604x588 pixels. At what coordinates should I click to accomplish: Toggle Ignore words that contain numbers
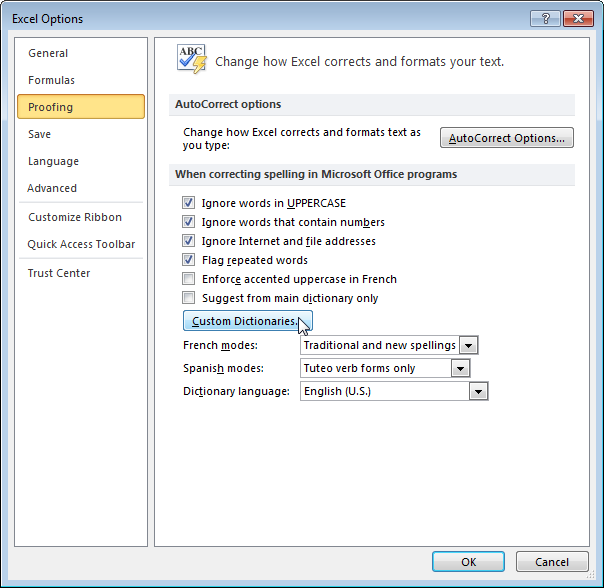pos(188,222)
